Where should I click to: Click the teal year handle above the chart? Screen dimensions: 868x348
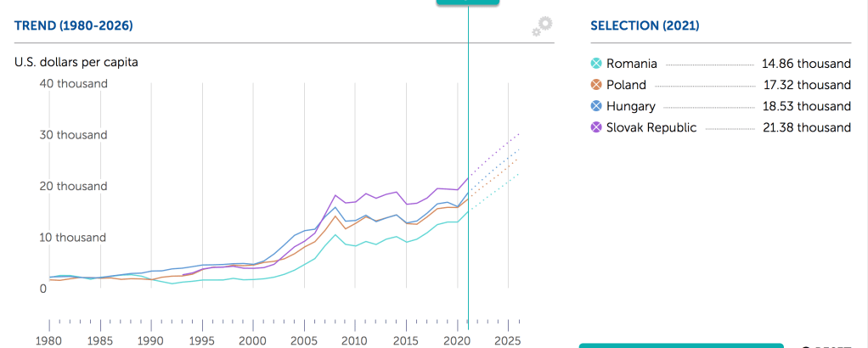(x=468, y=3)
